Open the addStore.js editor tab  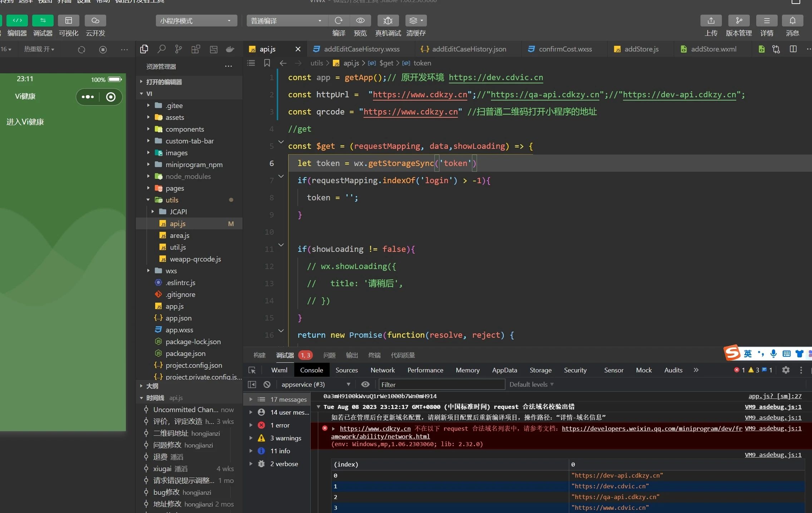click(641, 49)
